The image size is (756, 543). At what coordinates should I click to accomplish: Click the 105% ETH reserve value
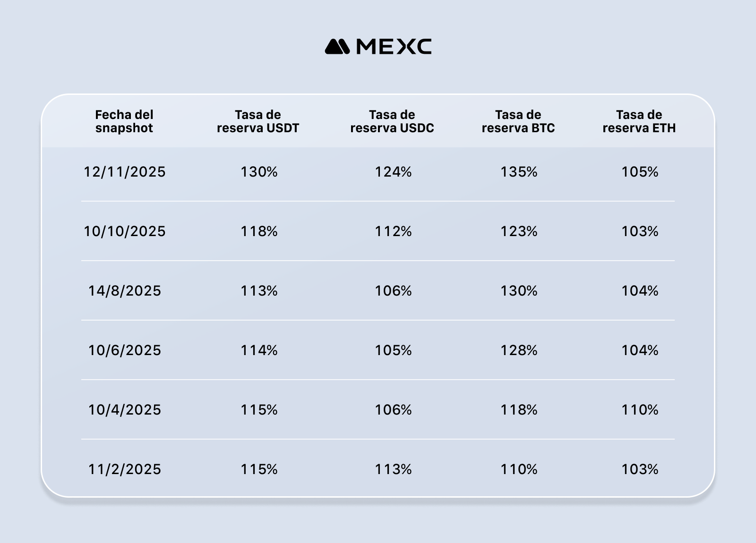640,172
